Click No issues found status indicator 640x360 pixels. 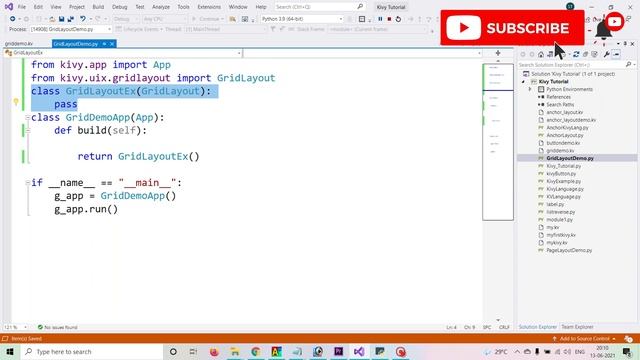pos(58,327)
